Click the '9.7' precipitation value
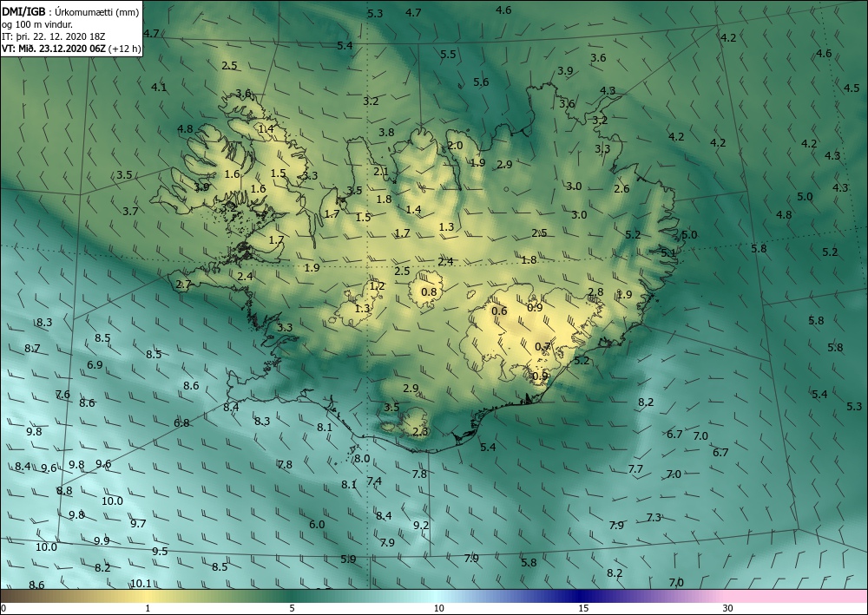This screenshot has width=868, height=615. point(138,523)
